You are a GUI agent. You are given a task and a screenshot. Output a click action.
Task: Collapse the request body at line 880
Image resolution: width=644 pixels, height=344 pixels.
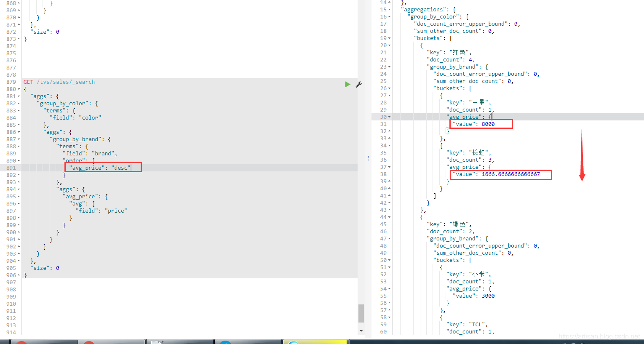point(19,89)
